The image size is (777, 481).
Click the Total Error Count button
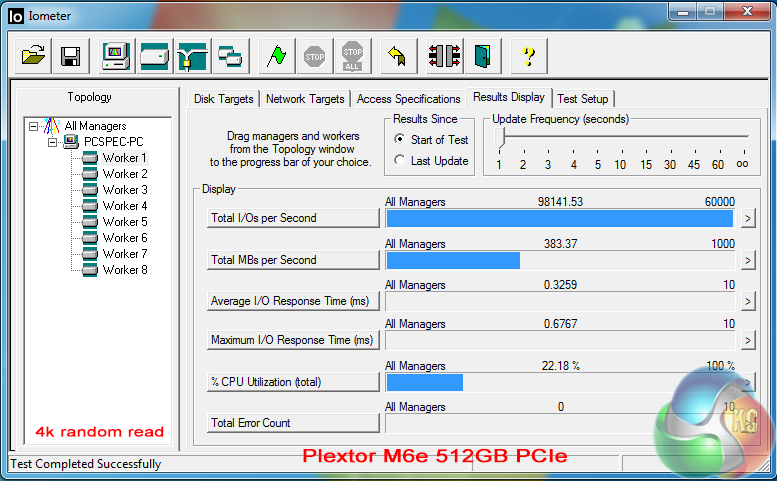293,423
